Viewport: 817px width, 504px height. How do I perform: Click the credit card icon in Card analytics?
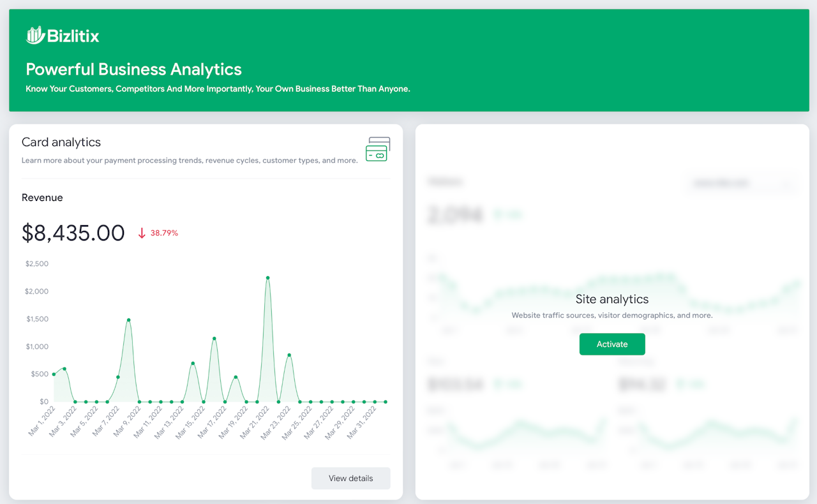coord(378,149)
